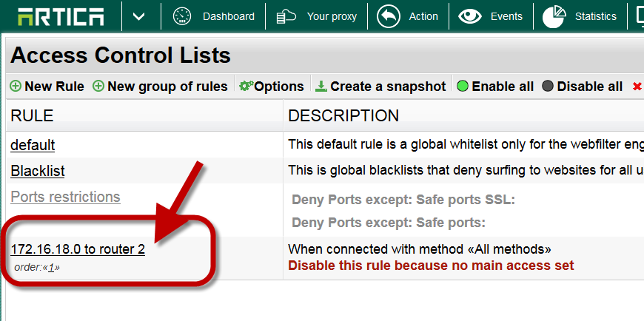
Task: Click the Access Control Lists heading
Action: 121,55
